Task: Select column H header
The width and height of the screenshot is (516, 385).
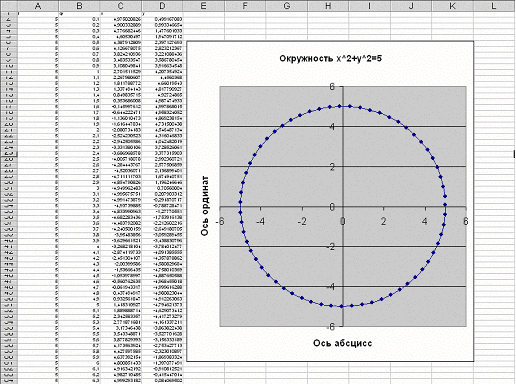Action: tap(328, 6)
